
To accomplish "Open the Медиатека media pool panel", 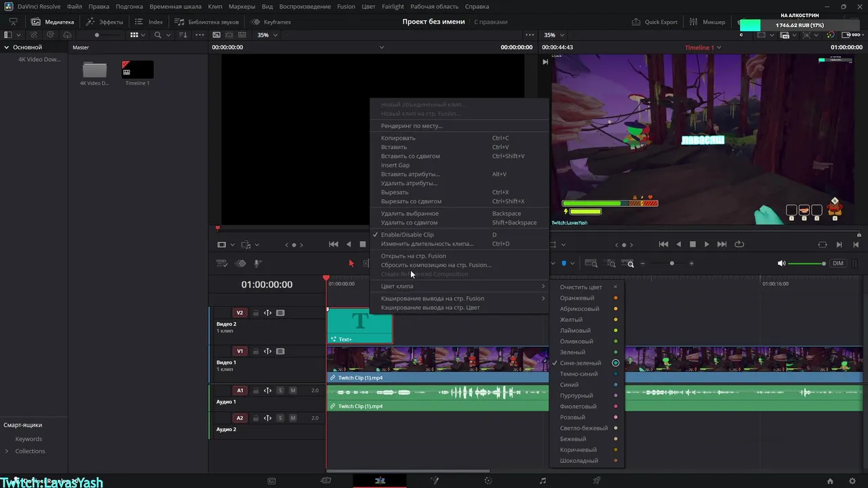I will (53, 22).
